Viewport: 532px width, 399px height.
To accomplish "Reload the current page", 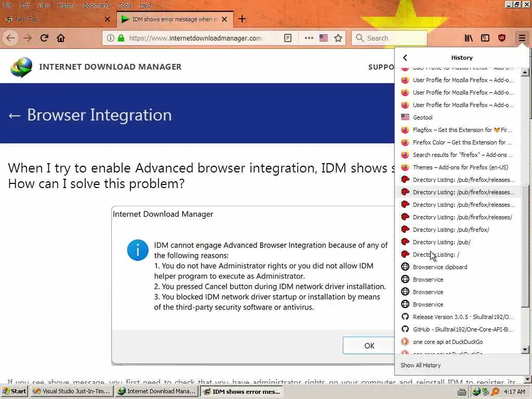I will click(44, 38).
